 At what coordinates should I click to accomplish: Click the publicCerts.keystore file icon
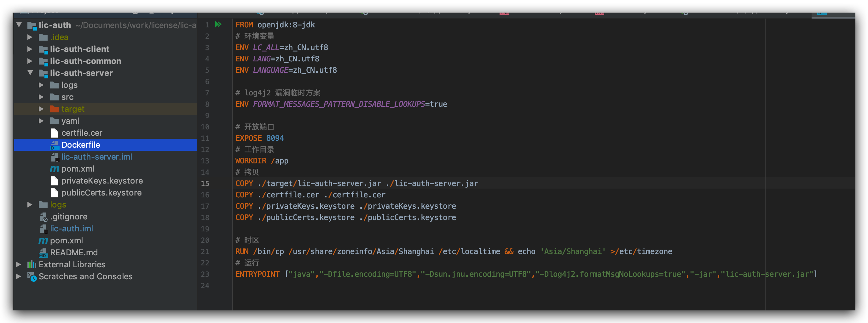(x=54, y=193)
